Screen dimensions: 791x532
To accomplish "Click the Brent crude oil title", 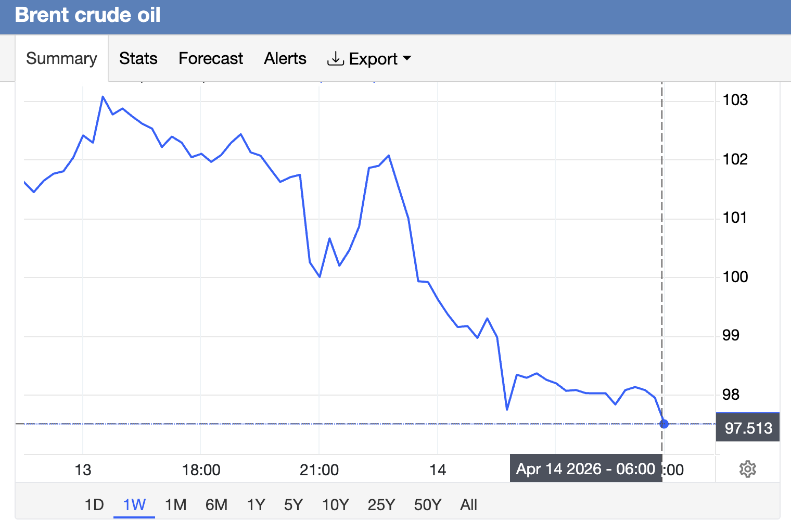I will click(x=87, y=15).
